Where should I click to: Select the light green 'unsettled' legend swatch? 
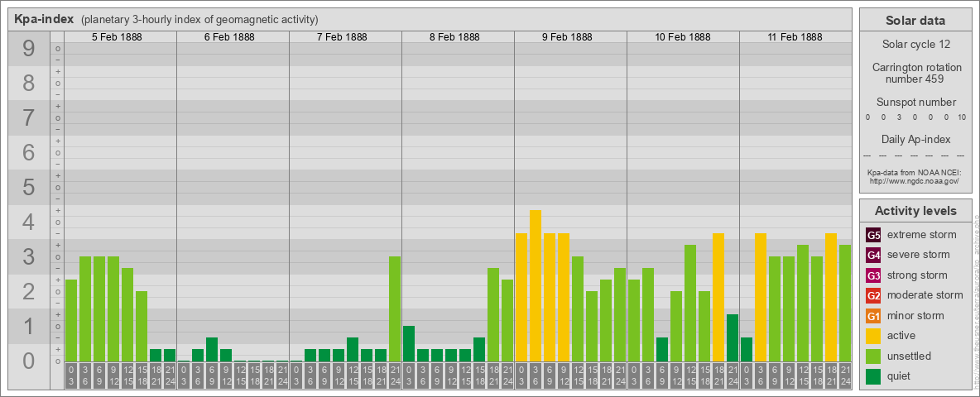[873, 356]
